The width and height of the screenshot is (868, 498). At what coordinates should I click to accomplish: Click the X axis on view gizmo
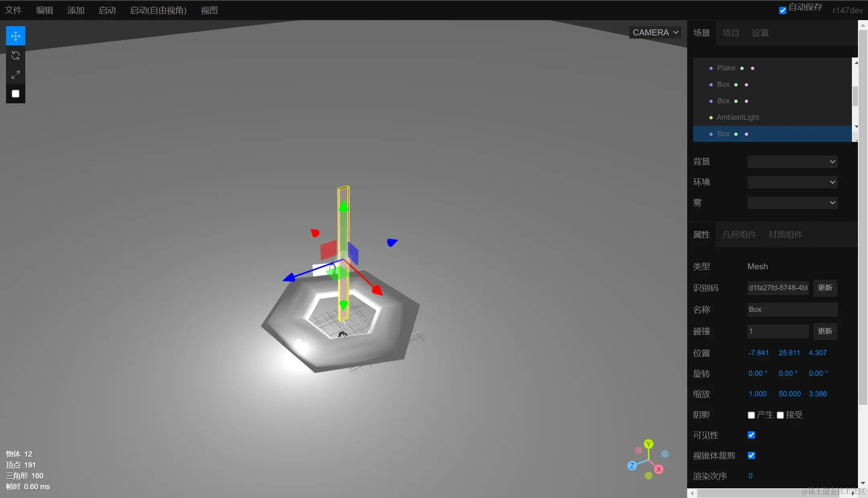point(659,469)
